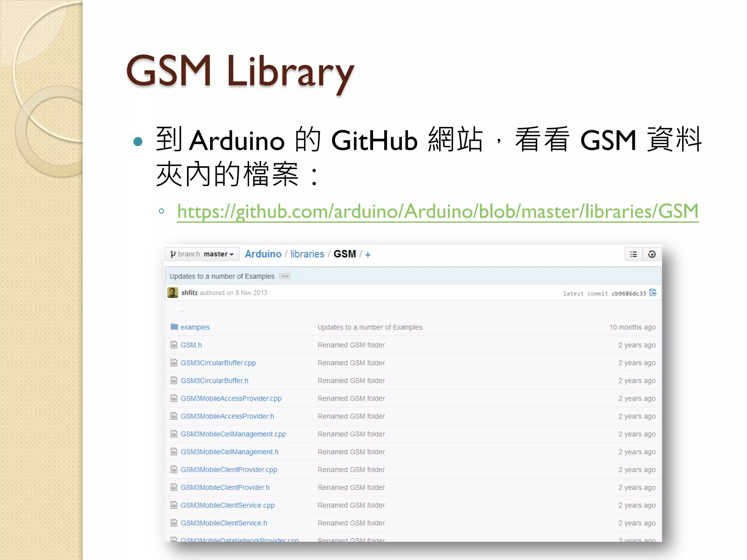This screenshot has height=560, width=747.
Task: Expand the commit message ellipsis button
Action: pos(285,276)
